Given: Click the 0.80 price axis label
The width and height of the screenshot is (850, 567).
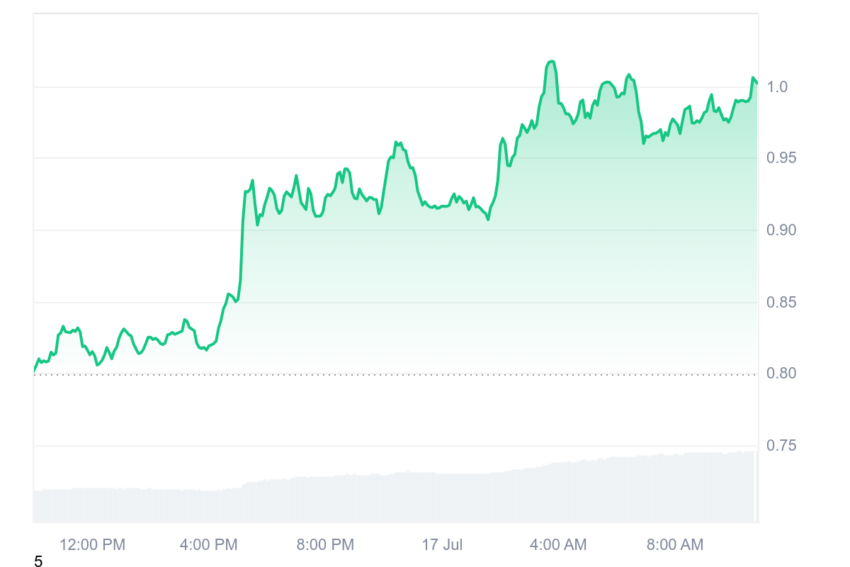Looking at the screenshot, I should (x=781, y=373).
